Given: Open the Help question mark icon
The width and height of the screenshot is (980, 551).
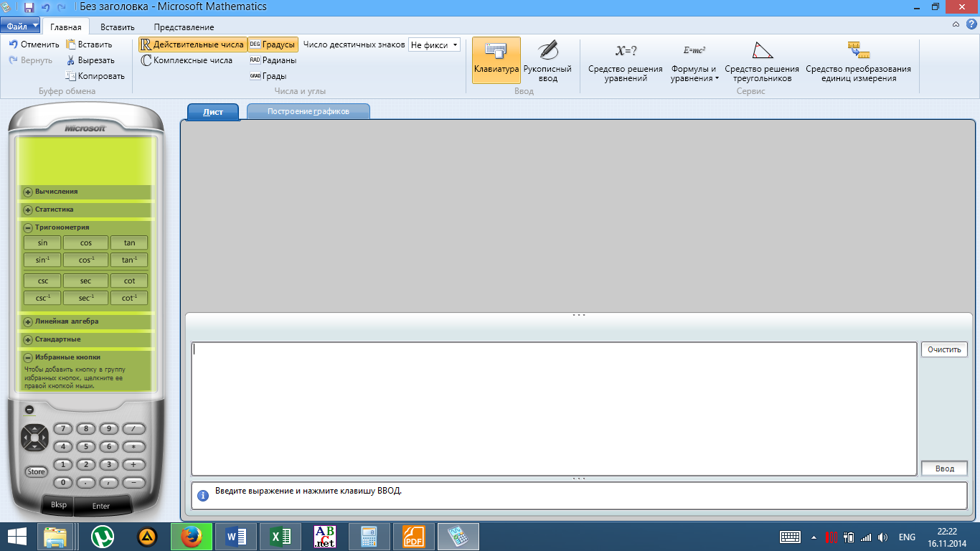Looking at the screenshot, I should pos(971,24).
